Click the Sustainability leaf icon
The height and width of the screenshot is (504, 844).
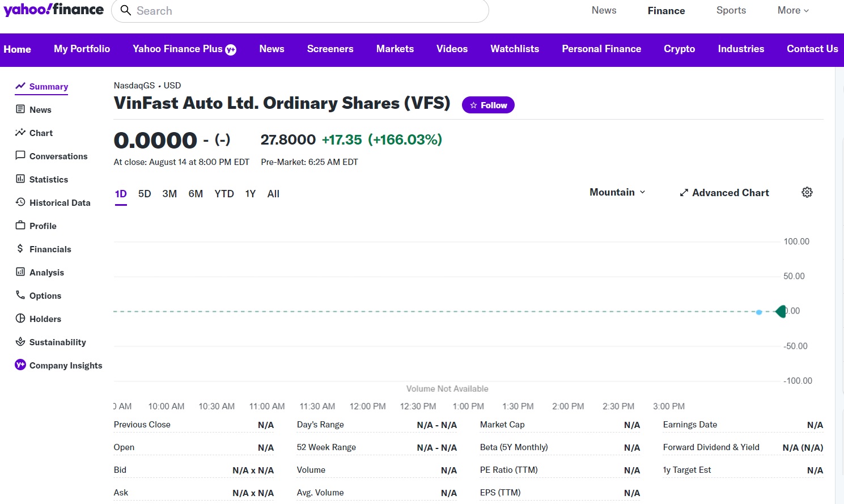coord(20,342)
